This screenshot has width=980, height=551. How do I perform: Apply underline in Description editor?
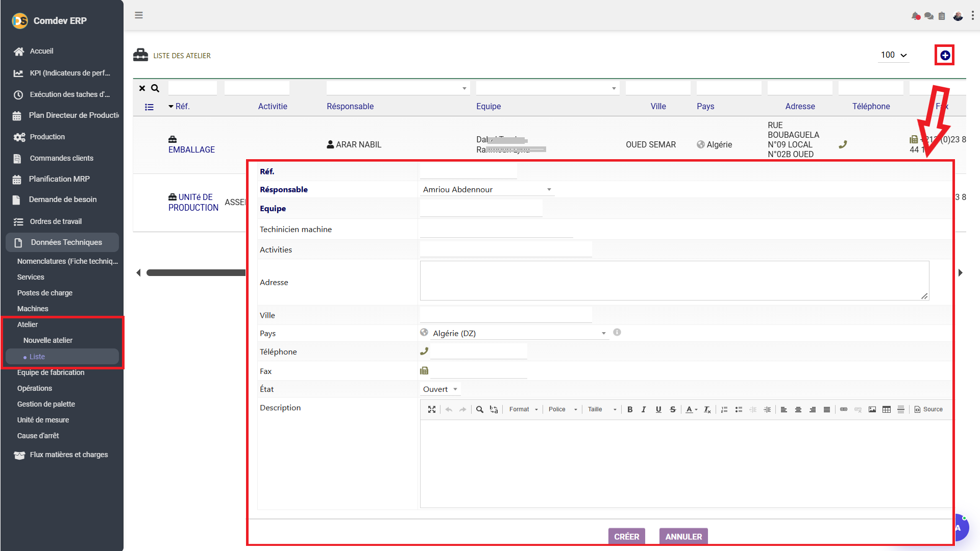pos(658,409)
